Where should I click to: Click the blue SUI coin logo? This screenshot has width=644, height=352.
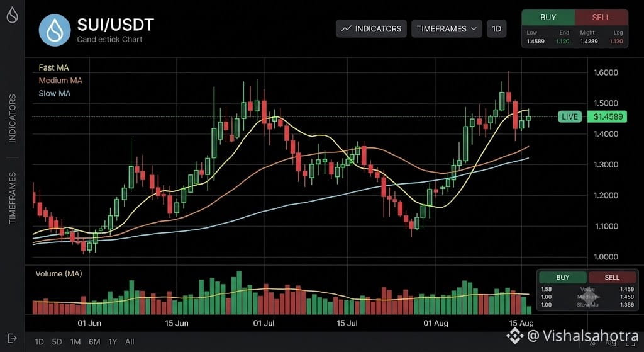[x=55, y=30]
